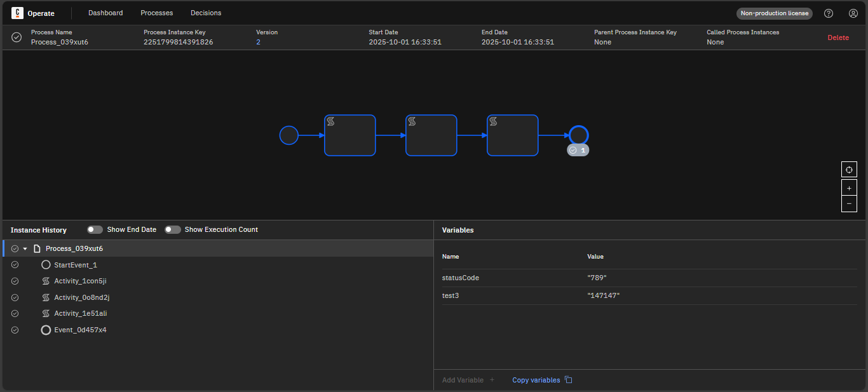The width and height of the screenshot is (868, 392).
Task: Toggle Show End Date switch
Action: pyautogui.click(x=95, y=229)
